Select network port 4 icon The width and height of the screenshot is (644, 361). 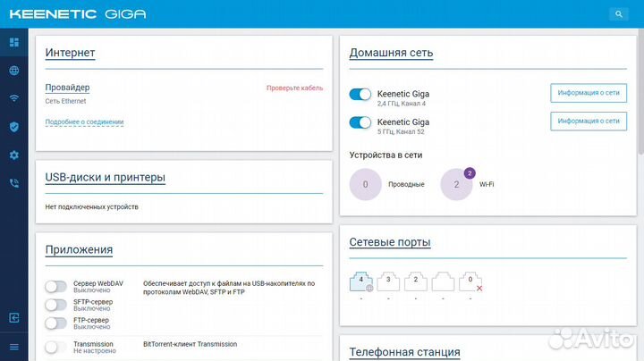coord(361,281)
